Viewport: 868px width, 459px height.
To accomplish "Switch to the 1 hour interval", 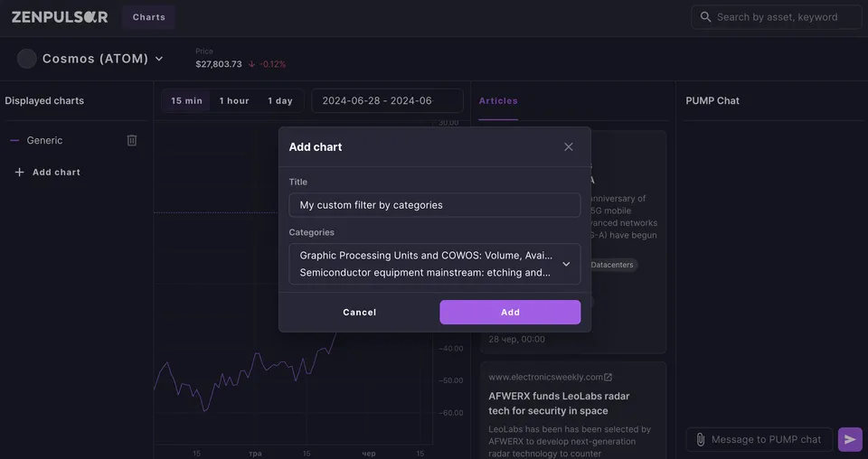I will [x=234, y=100].
